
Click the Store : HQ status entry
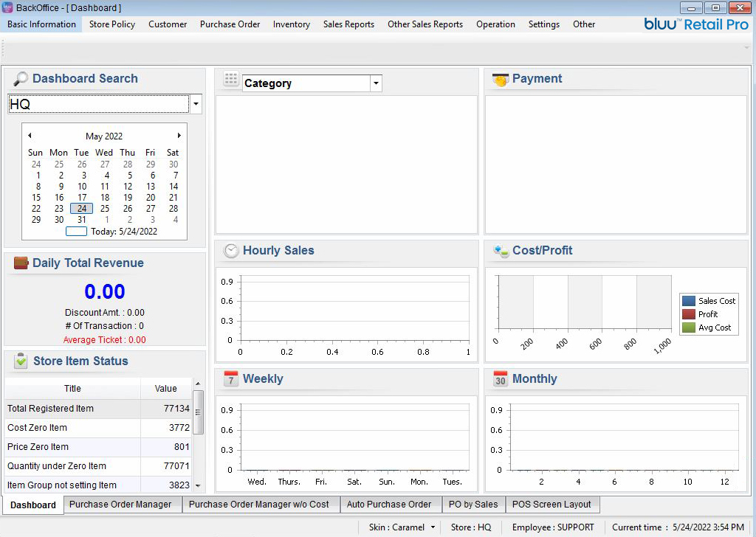coord(471,527)
